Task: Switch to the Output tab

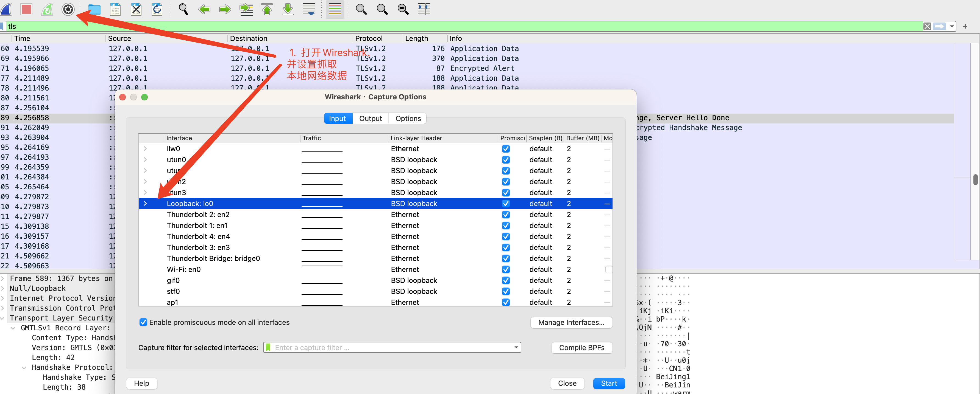Action: 371,119
